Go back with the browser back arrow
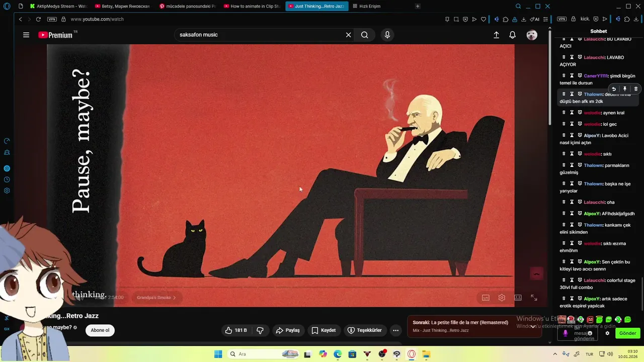 click(x=20, y=19)
